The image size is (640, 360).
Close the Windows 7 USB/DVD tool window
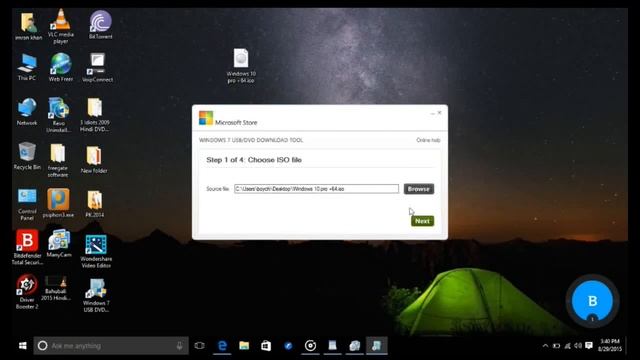(440, 113)
